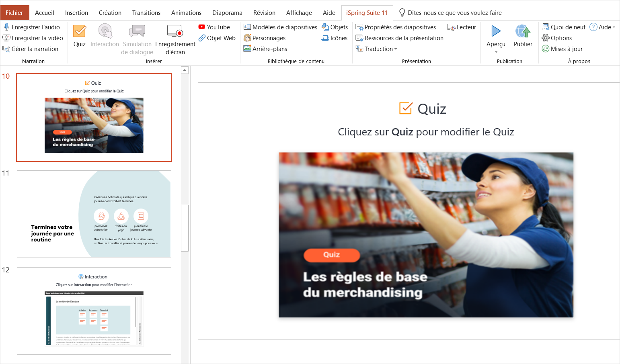Select slide 12 Interaction thumbnail
Image resolution: width=620 pixels, height=364 pixels.
coord(94,311)
